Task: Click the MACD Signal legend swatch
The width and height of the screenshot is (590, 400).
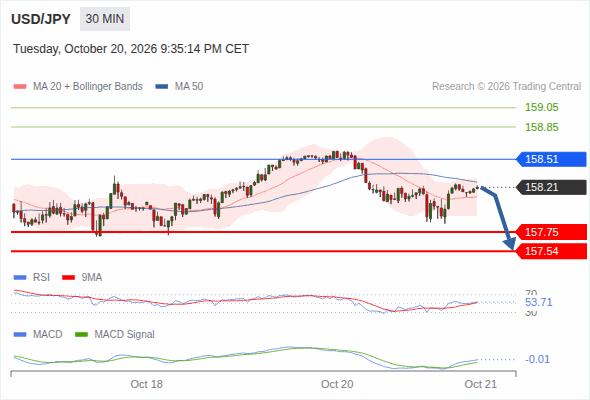Action: tap(81, 334)
